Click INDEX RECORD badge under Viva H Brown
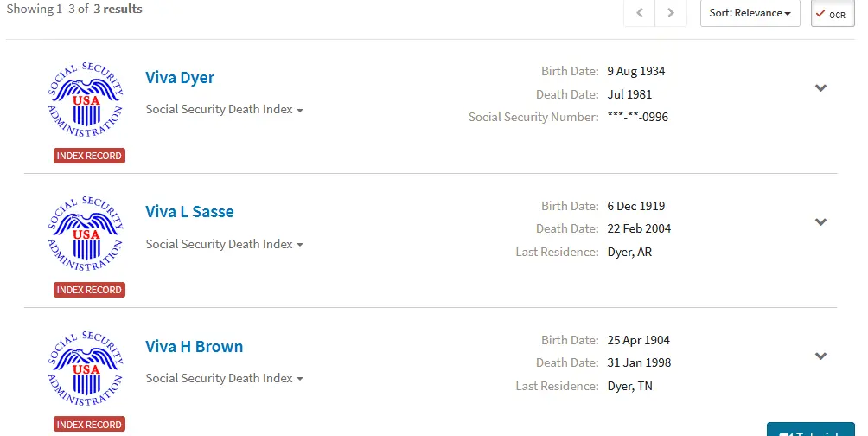This screenshot has width=868, height=436. tap(89, 425)
